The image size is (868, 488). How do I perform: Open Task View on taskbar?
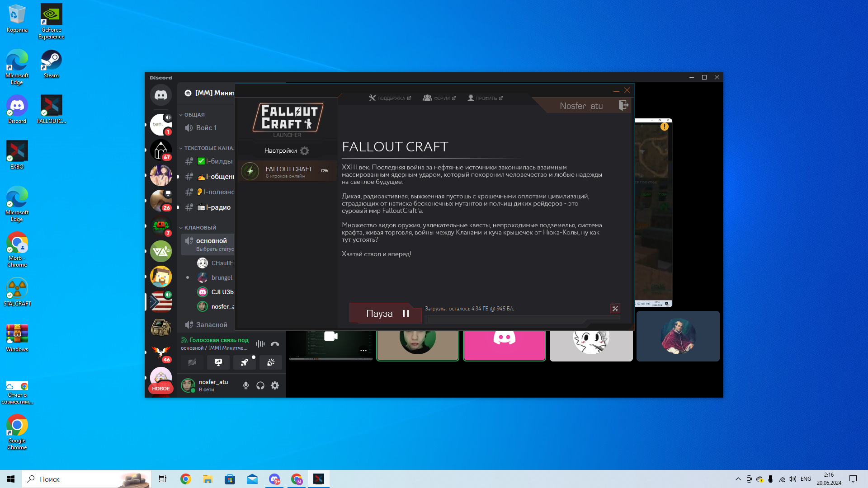[163, 479]
